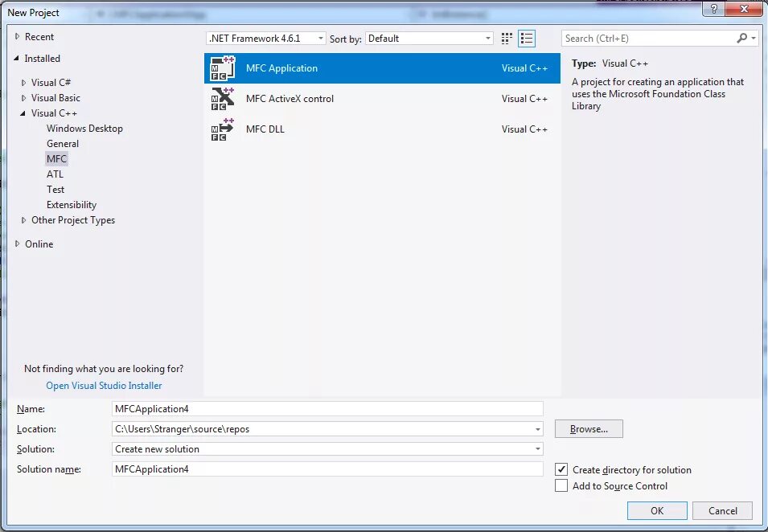Open the Solution combo box
This screenshot has height=532, width=768.
pyautogui.click(x=327, y=448)
